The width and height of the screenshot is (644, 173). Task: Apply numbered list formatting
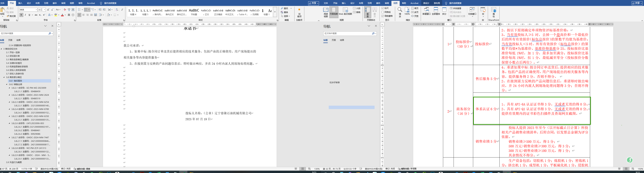point(86,10)
